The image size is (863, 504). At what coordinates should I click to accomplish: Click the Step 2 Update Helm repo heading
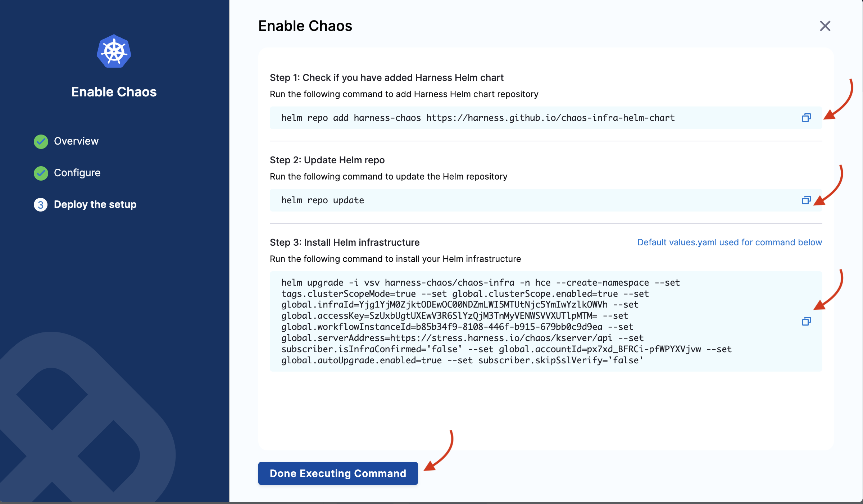(327, 160)
